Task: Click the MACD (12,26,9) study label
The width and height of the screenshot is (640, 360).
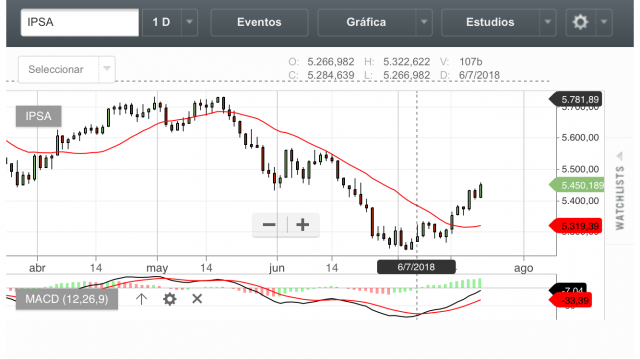Action: click(67, 299)
